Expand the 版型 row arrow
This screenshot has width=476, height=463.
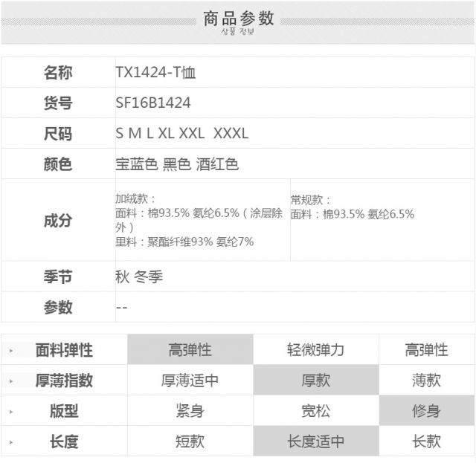(x=11, y=411)
